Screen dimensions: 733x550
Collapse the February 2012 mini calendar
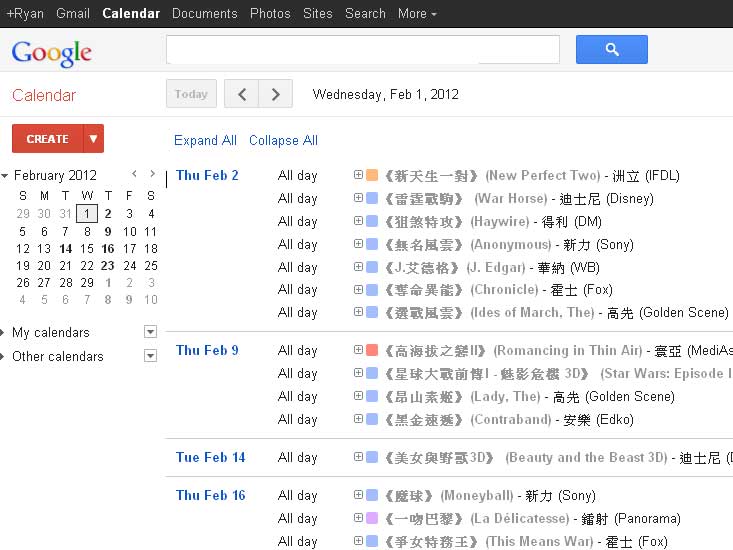[5, 176]
